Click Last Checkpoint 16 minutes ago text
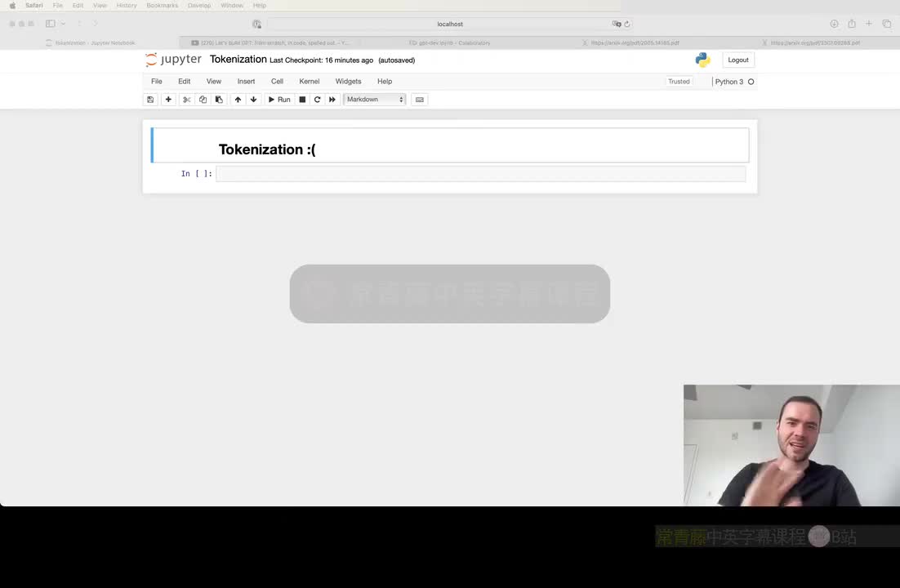The image size is (900, 588). (x=322, y=60)
